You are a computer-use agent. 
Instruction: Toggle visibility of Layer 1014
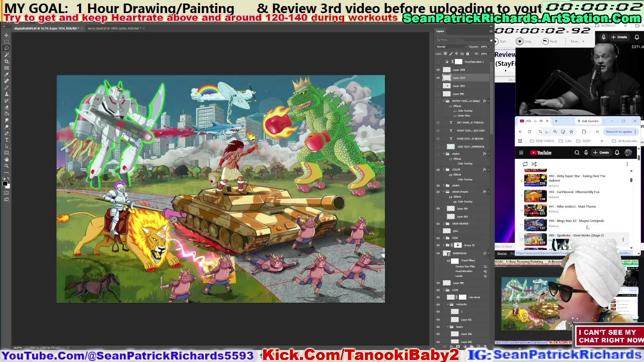pos(438,78)
